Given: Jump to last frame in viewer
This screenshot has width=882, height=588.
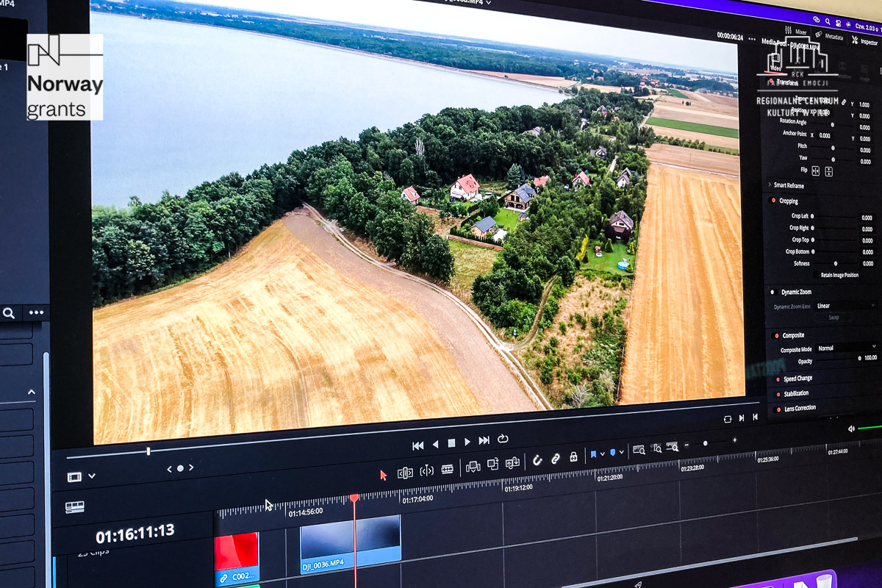Looking at the screenshot, I should [484, 440].
